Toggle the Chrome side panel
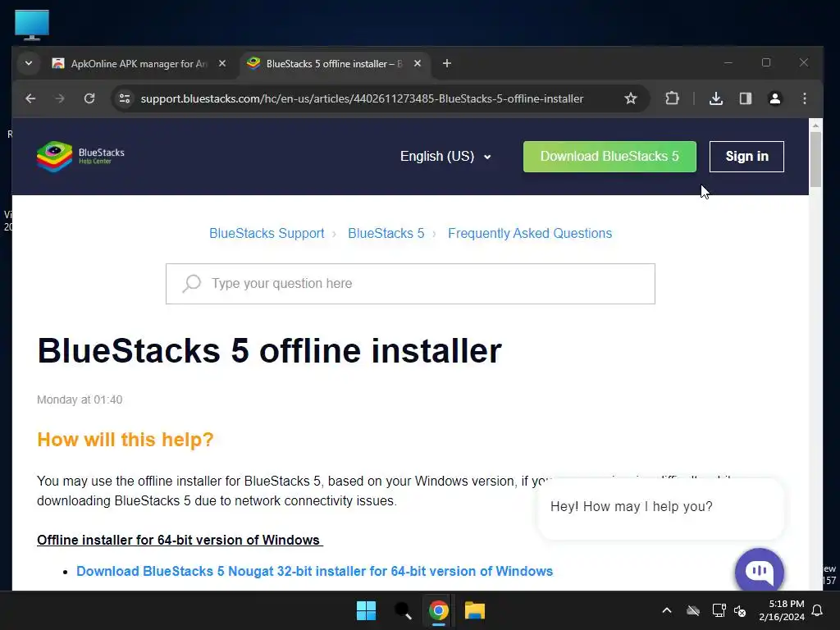This screenshot has height=630, width=840. 745,98
